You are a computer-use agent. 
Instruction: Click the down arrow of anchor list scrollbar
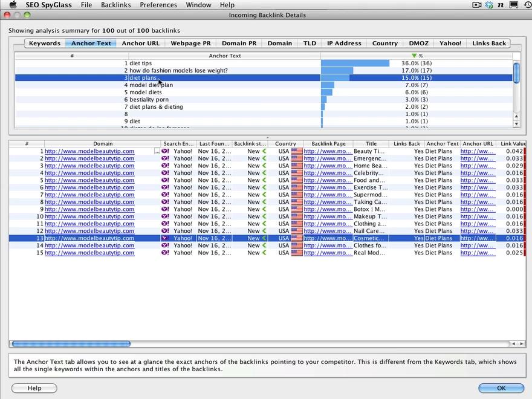(x=516, y=124)
